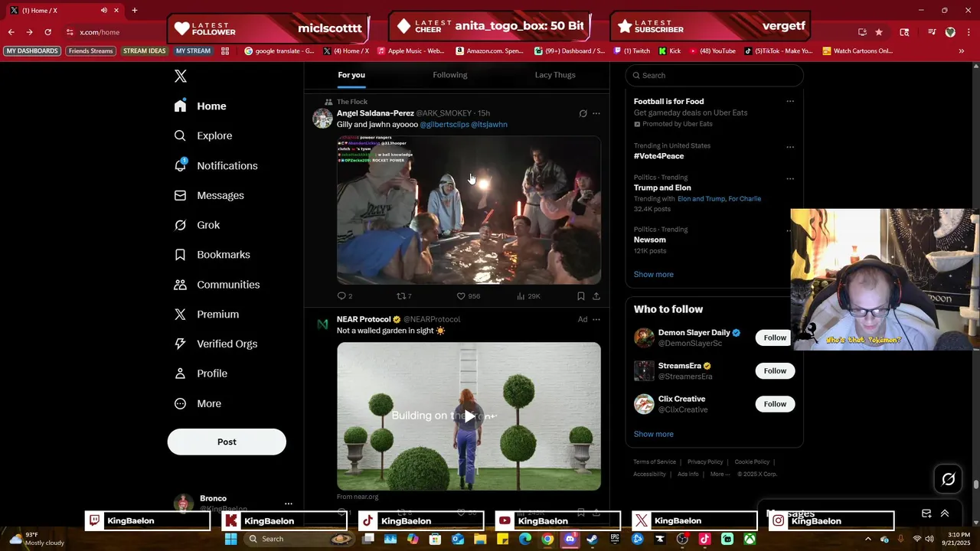Click the X logo in the sidebar
The height and width of the screenshot is (551, 980).
click(181, 76)
